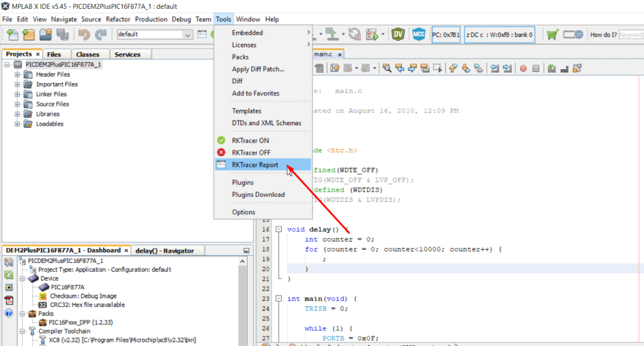Click the red Start Macro Recording icon
The width and height of the screenshot is (644, 346).
pos(523,68)
